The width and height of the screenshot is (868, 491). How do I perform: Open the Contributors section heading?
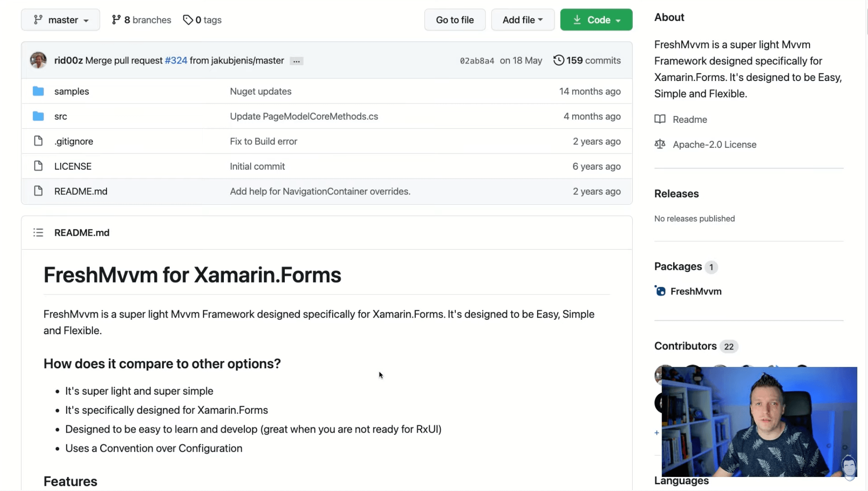(686, 346)
